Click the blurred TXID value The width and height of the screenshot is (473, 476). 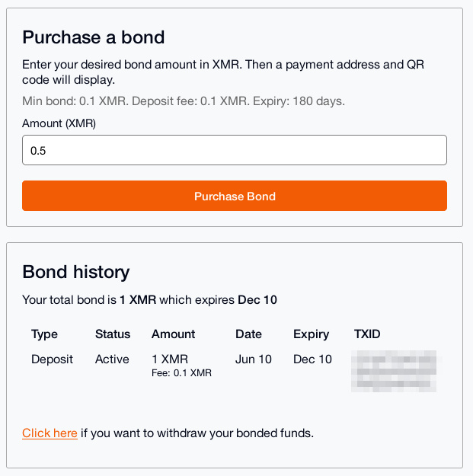coord(398,371)
